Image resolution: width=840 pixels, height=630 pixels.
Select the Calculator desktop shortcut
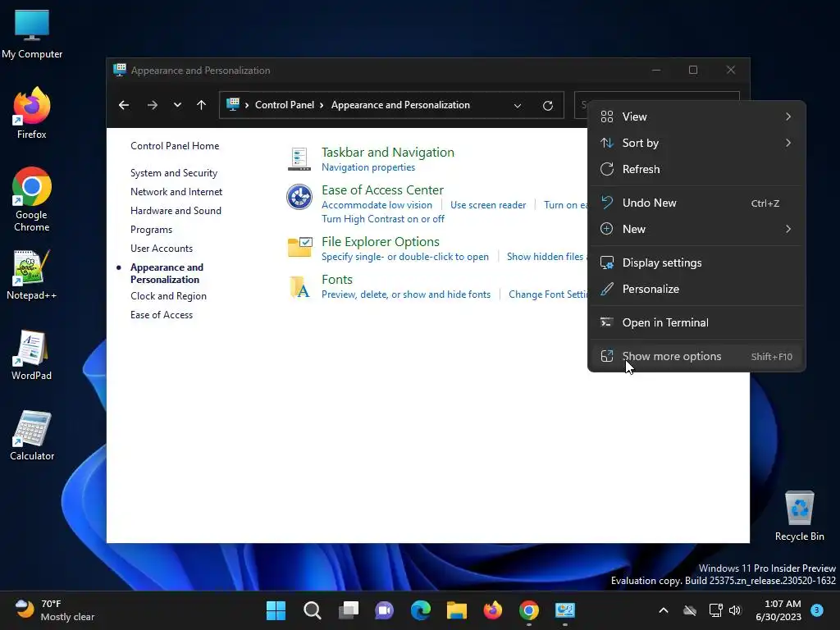(x=32, y=435)
